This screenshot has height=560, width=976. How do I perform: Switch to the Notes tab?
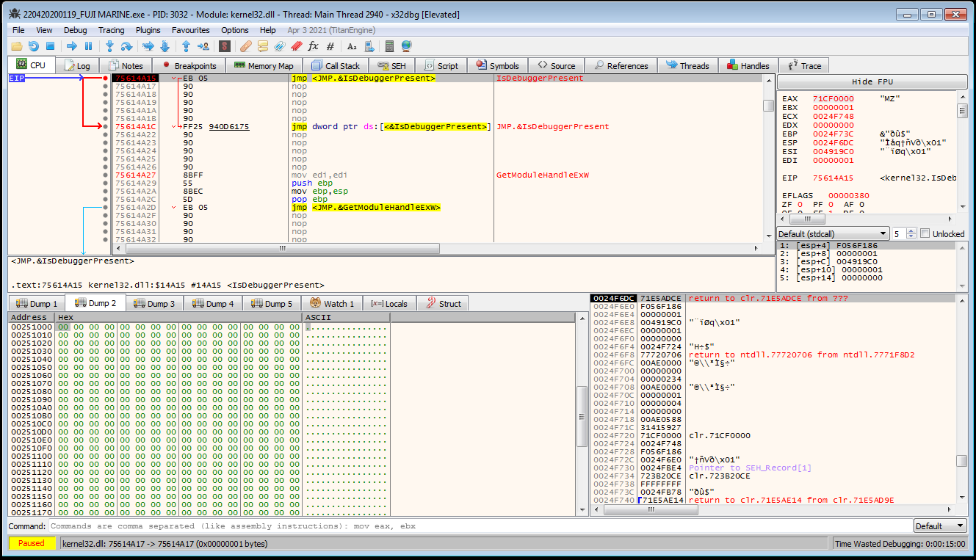coord(126,65)
